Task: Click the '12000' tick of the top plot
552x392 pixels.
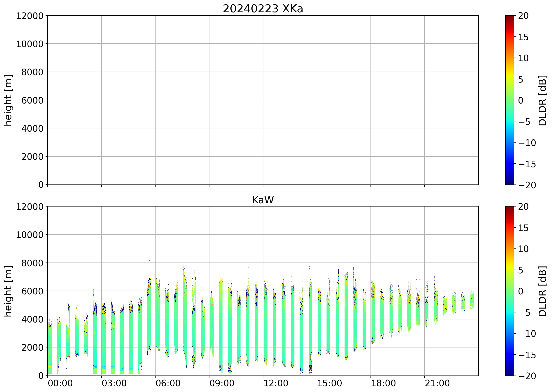Action: [x=30, y=16]
